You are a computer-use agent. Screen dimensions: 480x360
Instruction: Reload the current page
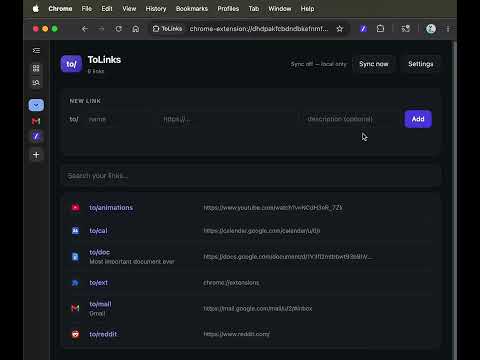click(118, 29)
